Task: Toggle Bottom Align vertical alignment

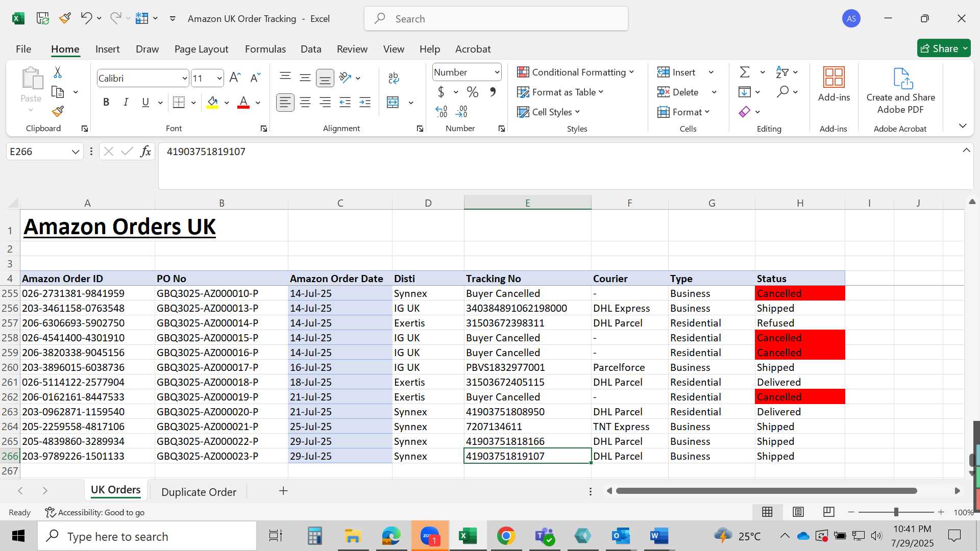Action: 325,78
